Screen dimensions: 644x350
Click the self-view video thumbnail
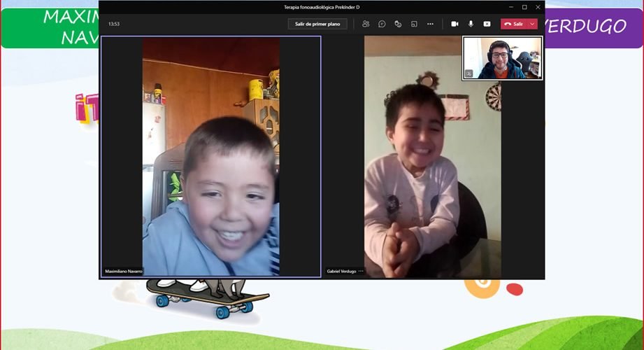502,58
